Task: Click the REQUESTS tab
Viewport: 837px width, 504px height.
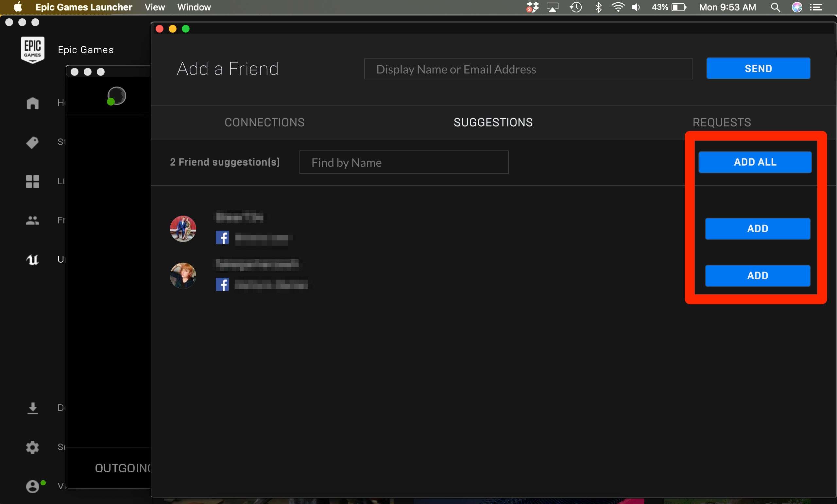Action: (722, 122)
